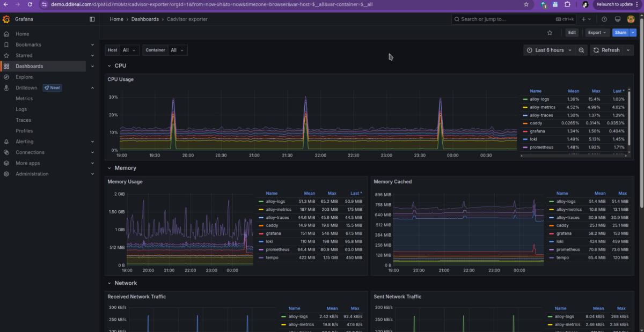Screen dimensions: 644x332
Task: Dock or undock the sidebar menu icon
Action: coord(92,19)
